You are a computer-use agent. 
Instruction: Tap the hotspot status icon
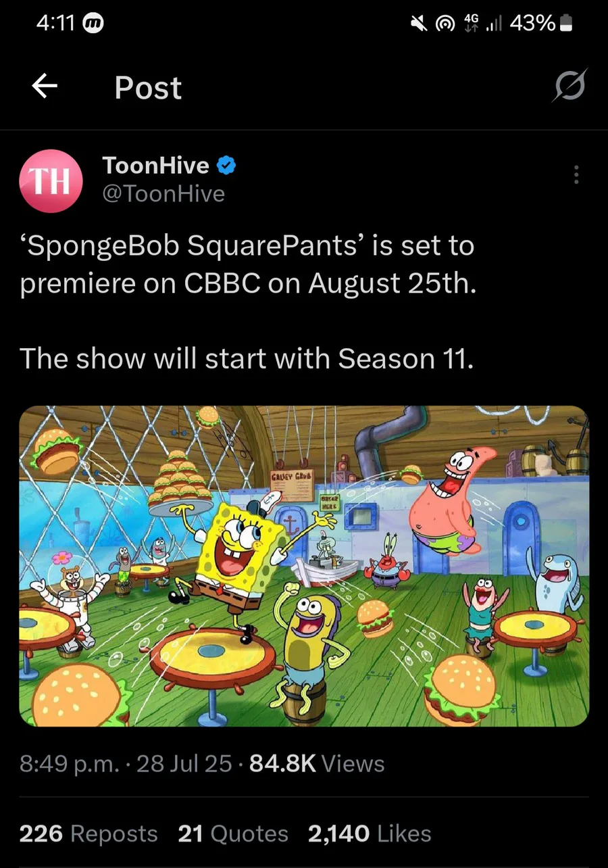444,24
